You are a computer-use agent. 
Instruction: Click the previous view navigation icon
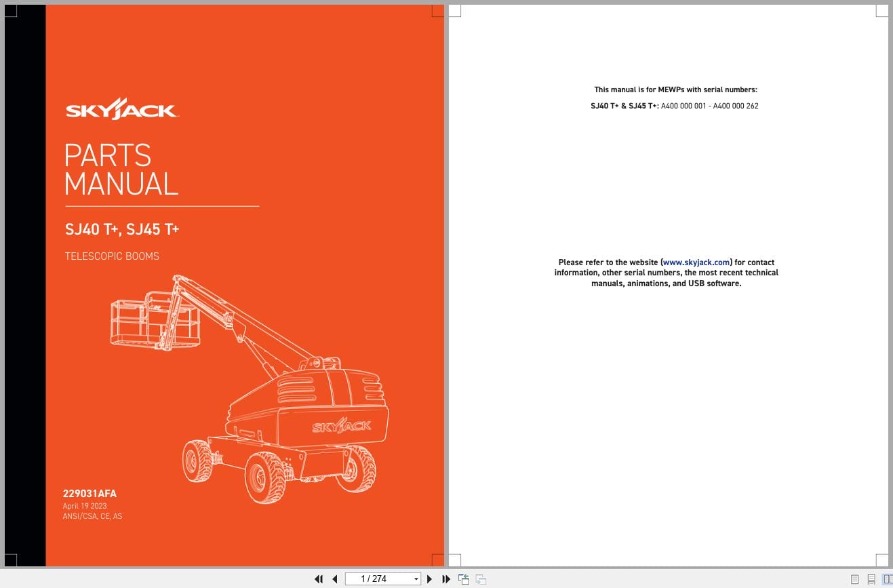pos(464,579)
